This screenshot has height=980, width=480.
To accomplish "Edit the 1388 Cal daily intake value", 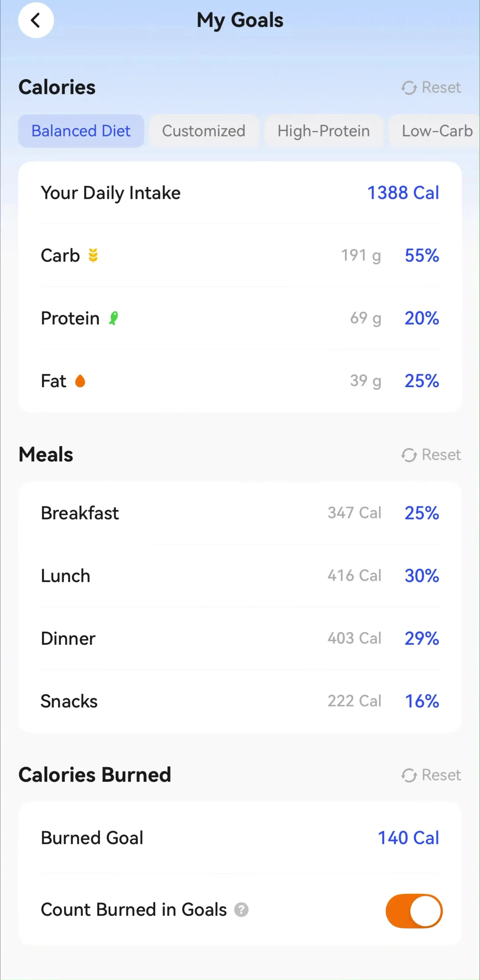I will click(x=403, y=193).
